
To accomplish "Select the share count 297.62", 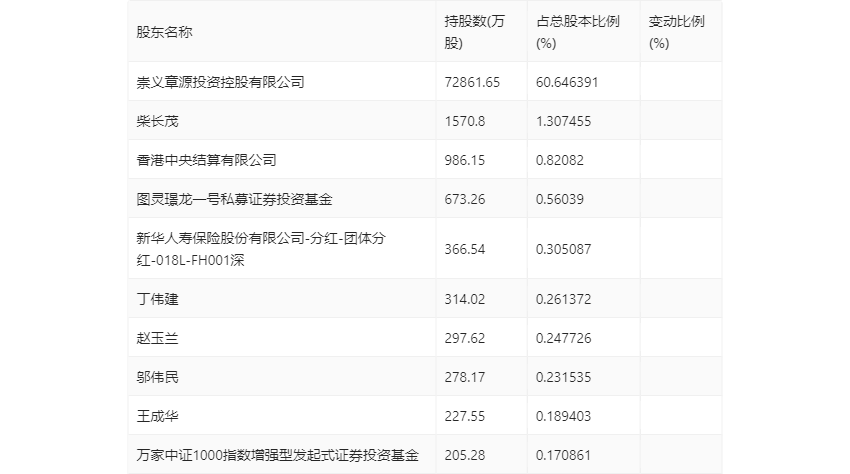I will pos(465,338).
